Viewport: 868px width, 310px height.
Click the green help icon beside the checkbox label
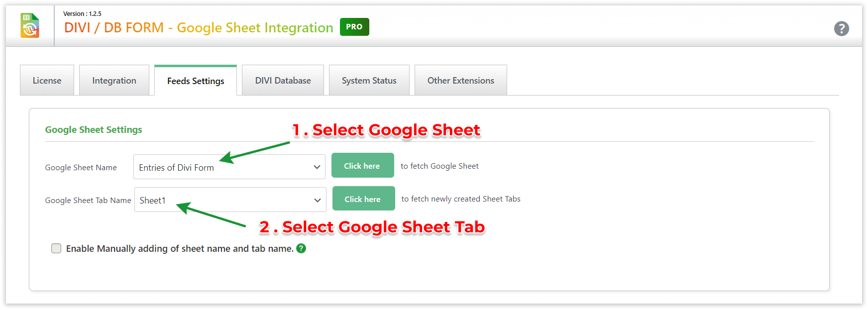tap(301, 248)
